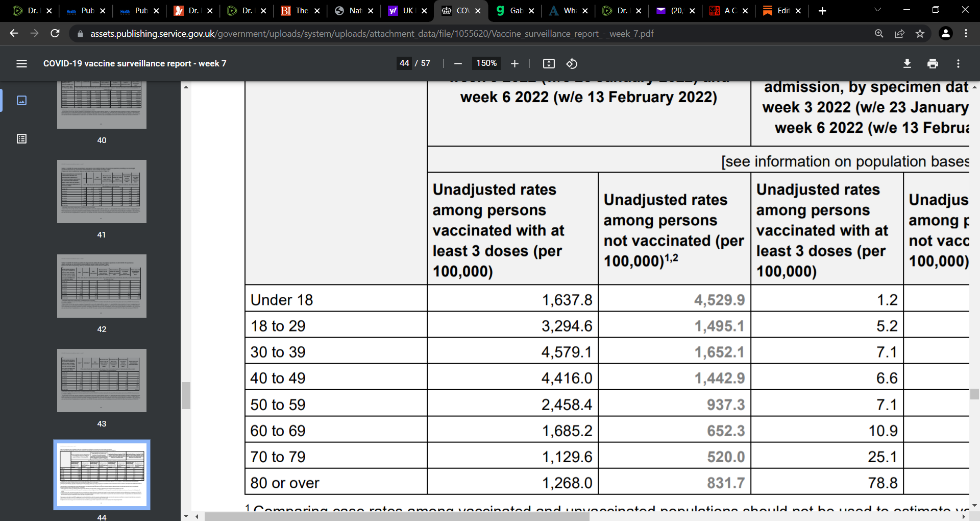The image size is (980, 521).
Task: Show document outline in sidebar
Action: [x=21, y=139]
